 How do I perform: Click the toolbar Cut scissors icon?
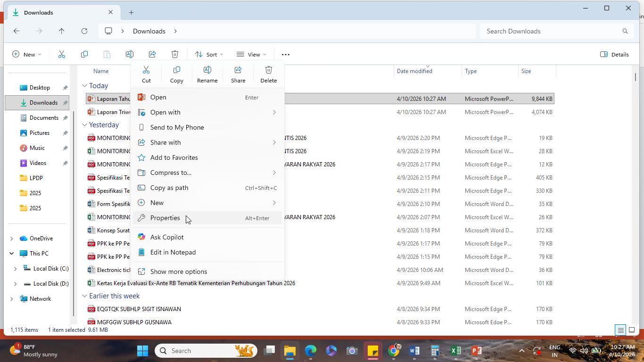coord(62,54)
